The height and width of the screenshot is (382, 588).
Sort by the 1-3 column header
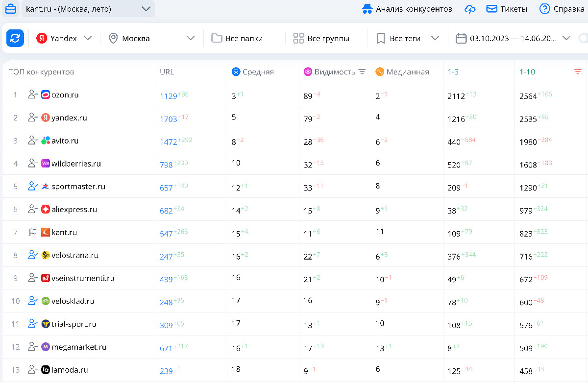pyautogui.click(x=453, y=72)
